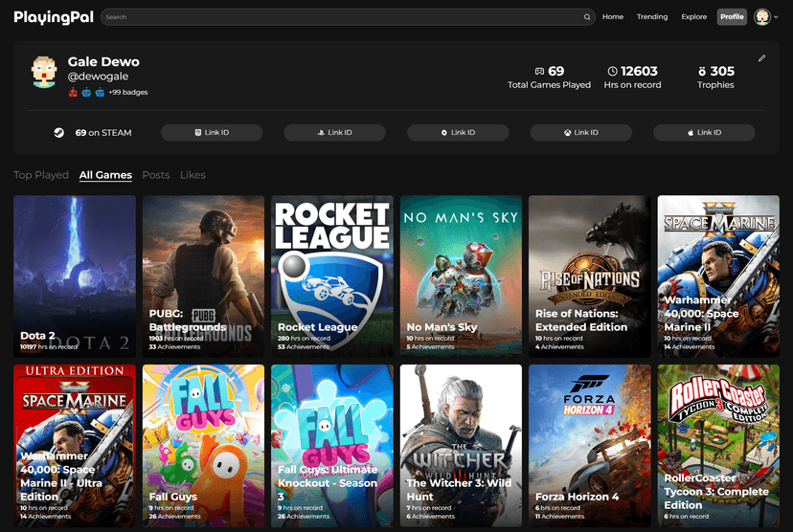Focus the Search input field
The width and height of the screenshot is (793, 532).
(x=348, y=17)
